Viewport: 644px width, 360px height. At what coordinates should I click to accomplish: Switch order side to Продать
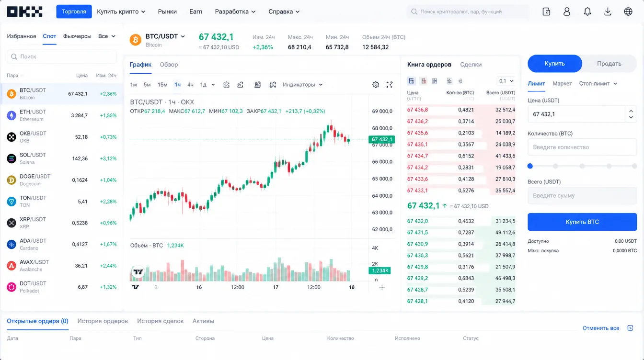[609, 64]
